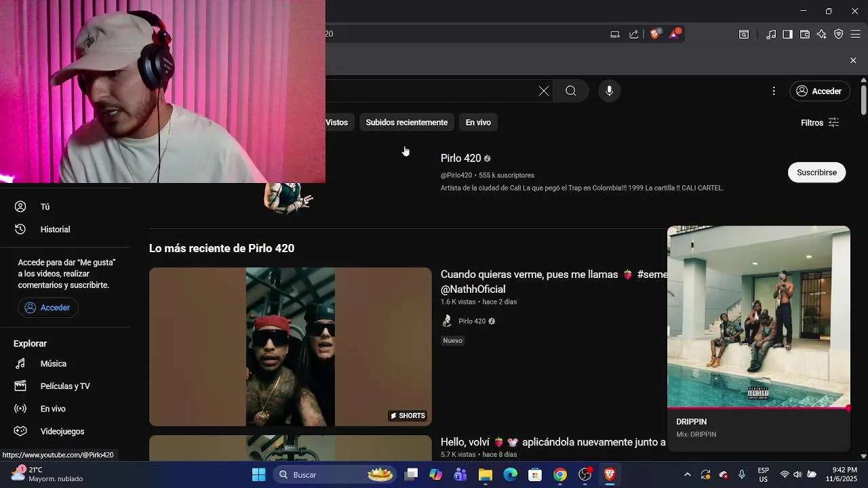Open the Brave Rewards triangle icon

pos(675,34)
